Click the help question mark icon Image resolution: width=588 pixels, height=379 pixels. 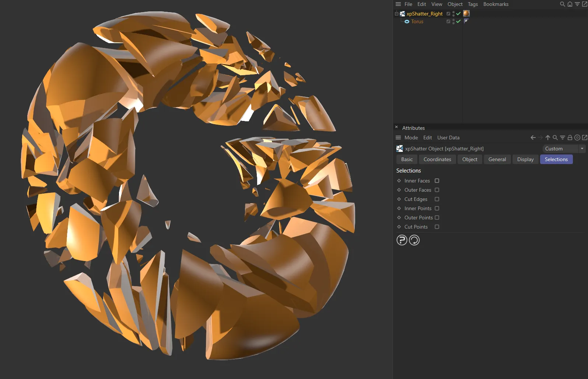coord(402,240)
